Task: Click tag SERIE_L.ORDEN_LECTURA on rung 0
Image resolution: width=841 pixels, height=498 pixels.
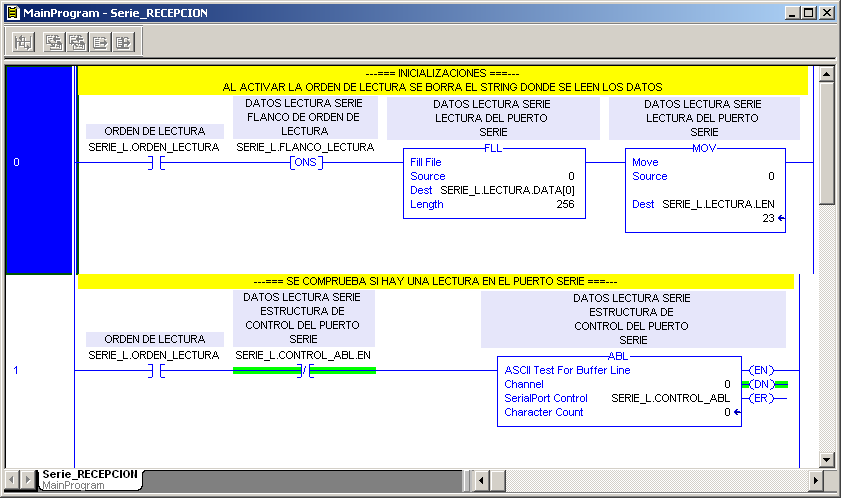Action: coord(154,147)
